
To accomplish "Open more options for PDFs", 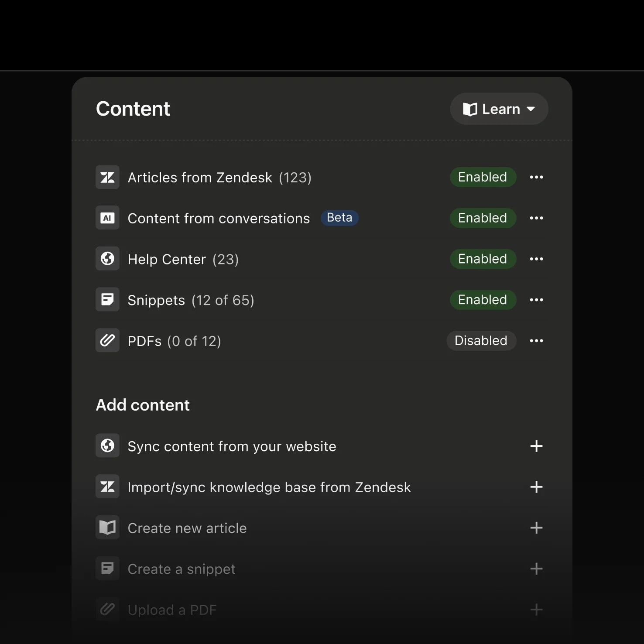I will [536, 340].
